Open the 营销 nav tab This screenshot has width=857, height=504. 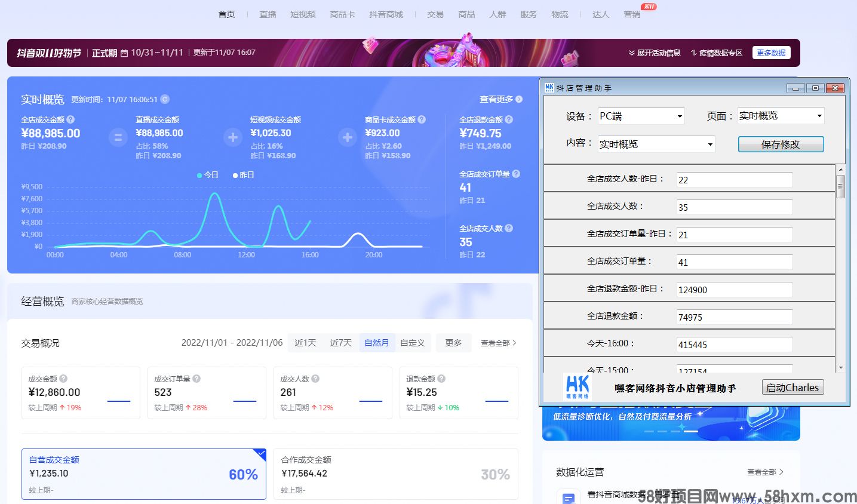[632, 14]
